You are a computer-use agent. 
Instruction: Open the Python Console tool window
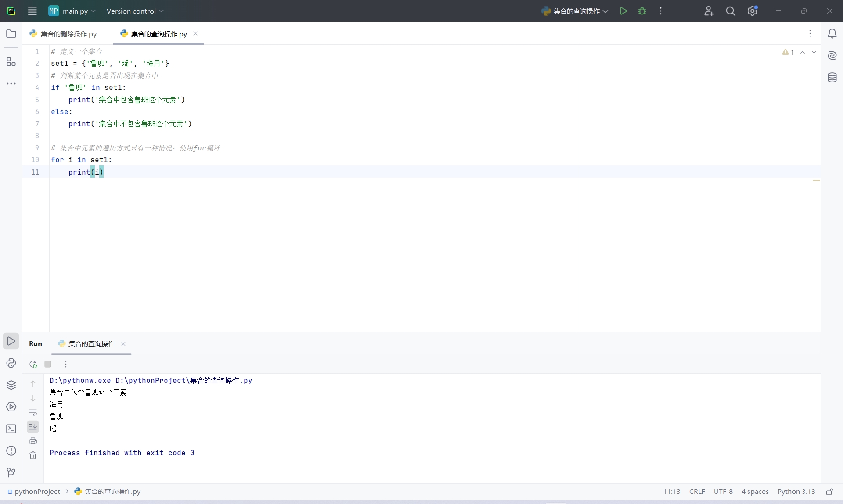tap(11, 363)
